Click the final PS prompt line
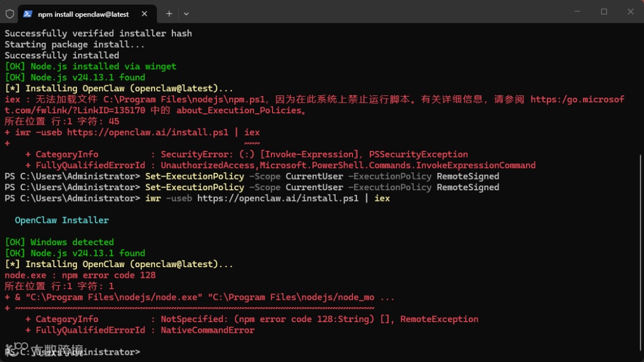This screenshot has width=644, height=362. click(x=72, y=352)
